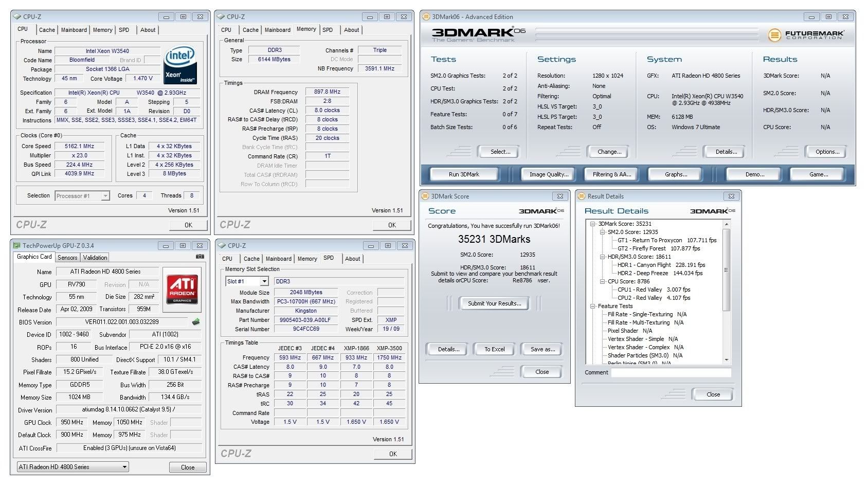Screen dimensions: 868x486
Task: Select GT1 - Return To Proxycon tree row
Action: click(x=667, y=240)
